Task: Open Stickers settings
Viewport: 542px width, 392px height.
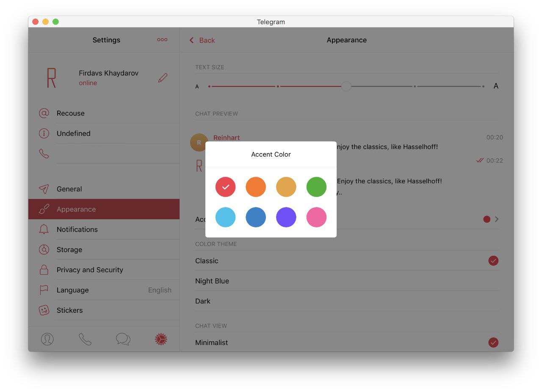Action: click(104, 310)
